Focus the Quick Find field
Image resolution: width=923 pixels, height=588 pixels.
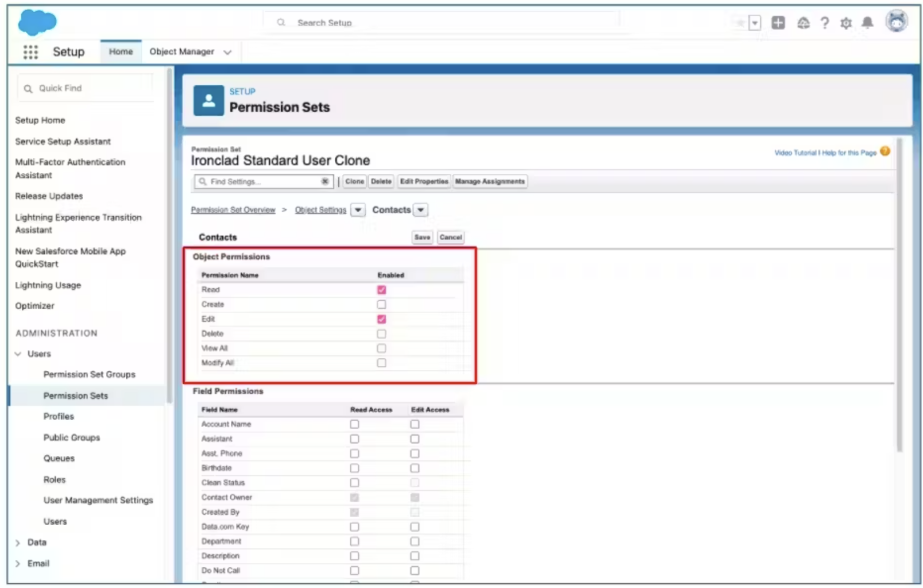[x=86, y=89]
